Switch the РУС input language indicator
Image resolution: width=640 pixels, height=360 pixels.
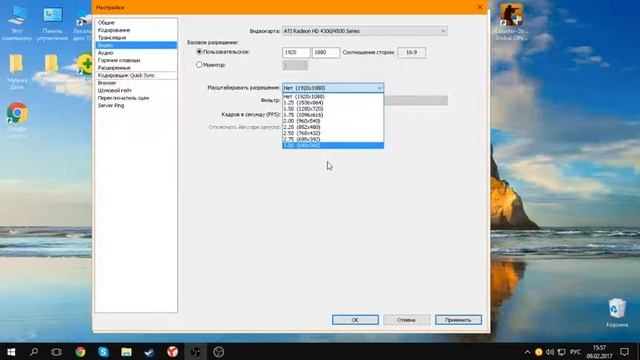(575, 352)
